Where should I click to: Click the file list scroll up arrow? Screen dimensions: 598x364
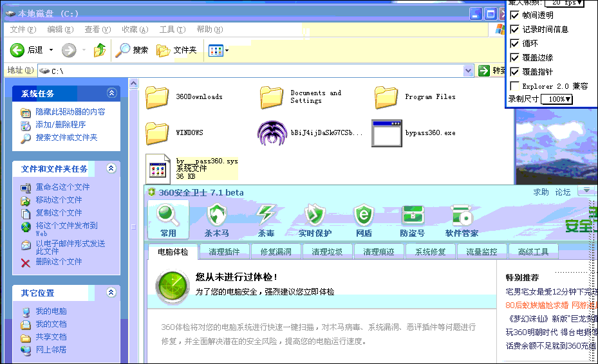(x=133, y=83)
